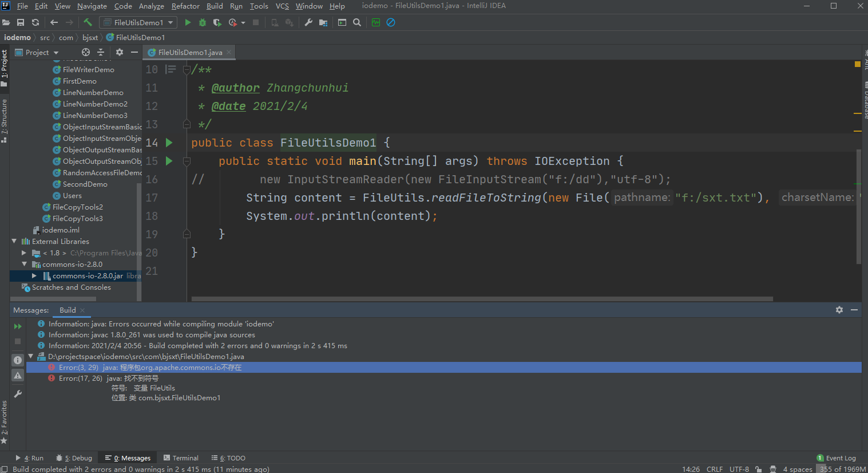Toggle information messages filter button

coord(18,360)
